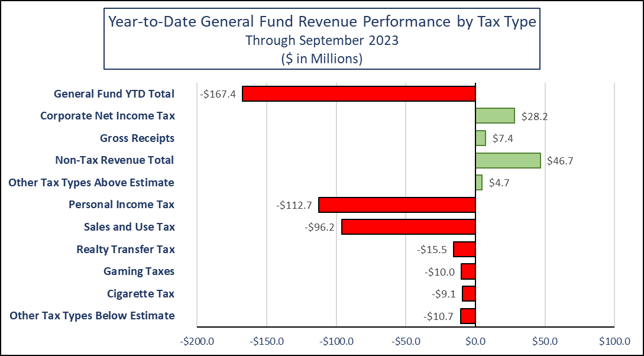Screen dimensions: 644x356
Task: Click the -$167.4 data label
Action: (218, 94)
